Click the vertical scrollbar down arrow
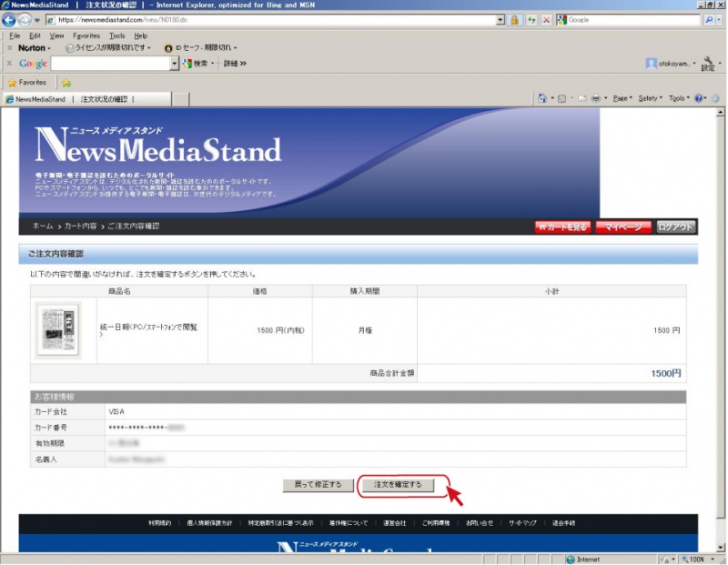 tap(721, 548)
